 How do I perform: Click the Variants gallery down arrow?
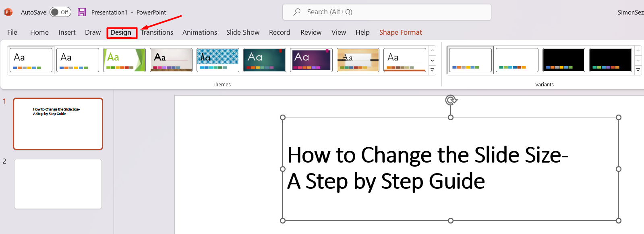click(638, 61)
